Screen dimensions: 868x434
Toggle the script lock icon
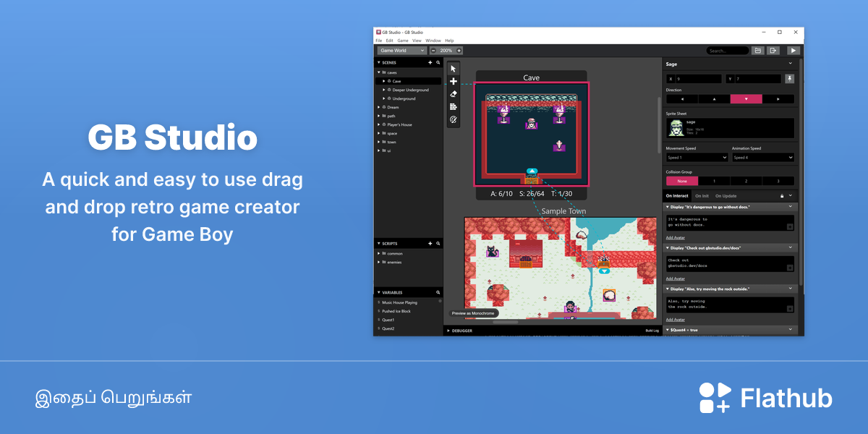click(781, 196)
